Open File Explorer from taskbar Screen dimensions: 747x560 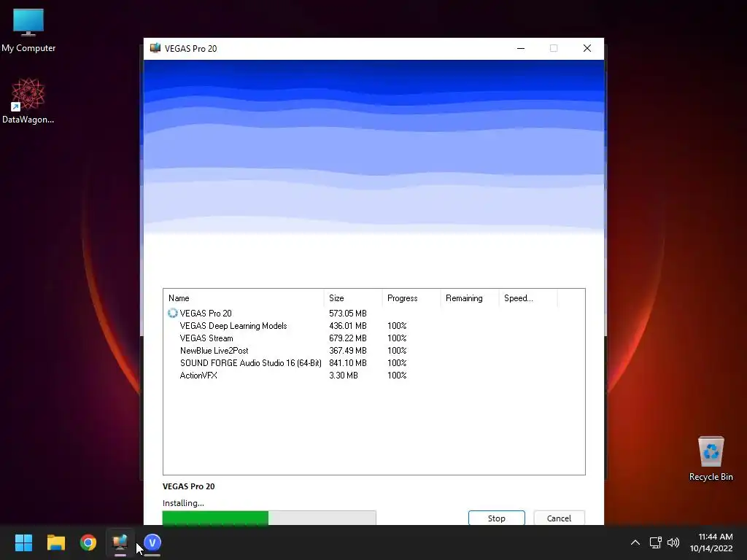pos(55,542)
